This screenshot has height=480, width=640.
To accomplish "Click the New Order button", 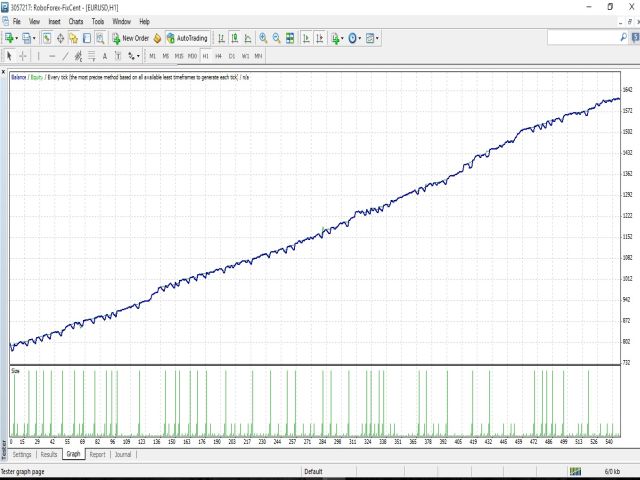I will [x=131, y=38].
